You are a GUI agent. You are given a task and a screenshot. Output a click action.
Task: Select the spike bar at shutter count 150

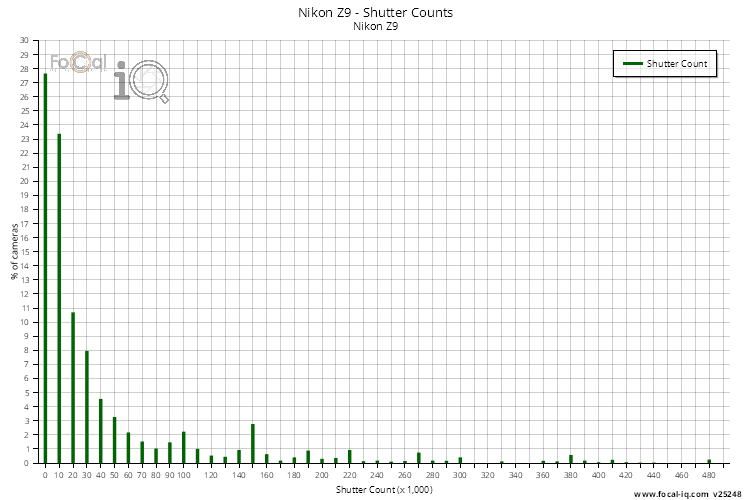[x=253, y=444]
